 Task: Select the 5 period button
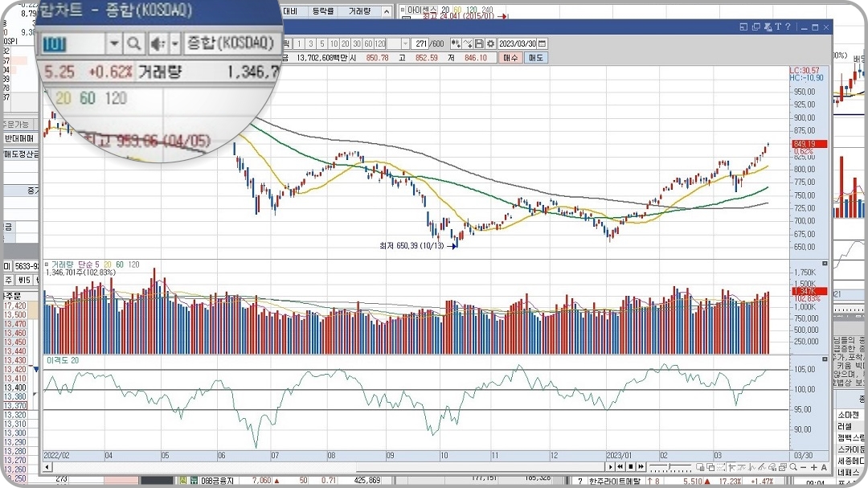pos(322,43)
